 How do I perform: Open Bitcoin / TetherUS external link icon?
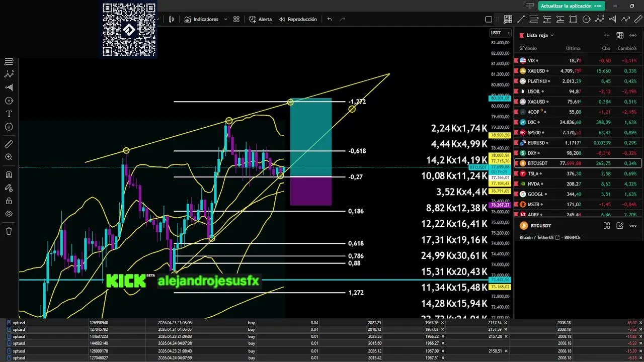tap(557, 237)
